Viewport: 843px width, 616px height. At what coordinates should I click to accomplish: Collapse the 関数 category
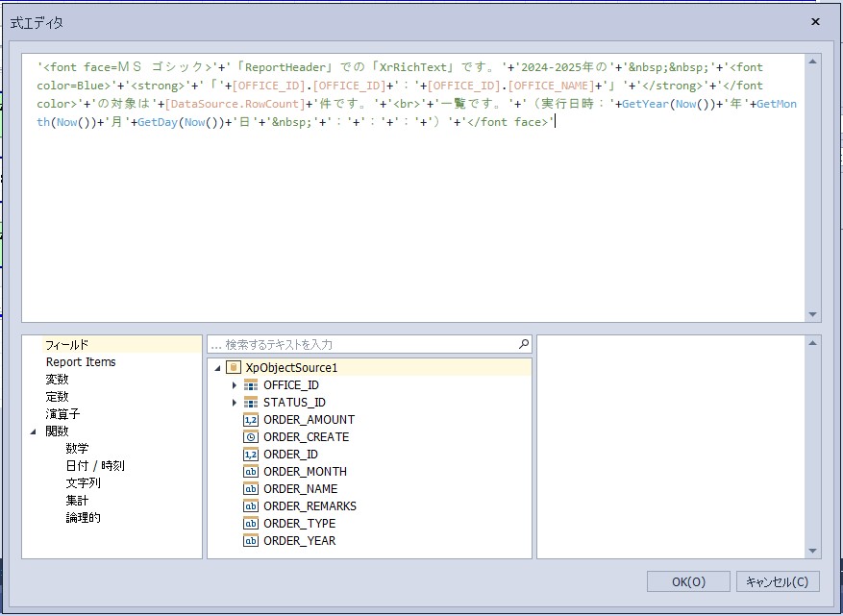34,431
